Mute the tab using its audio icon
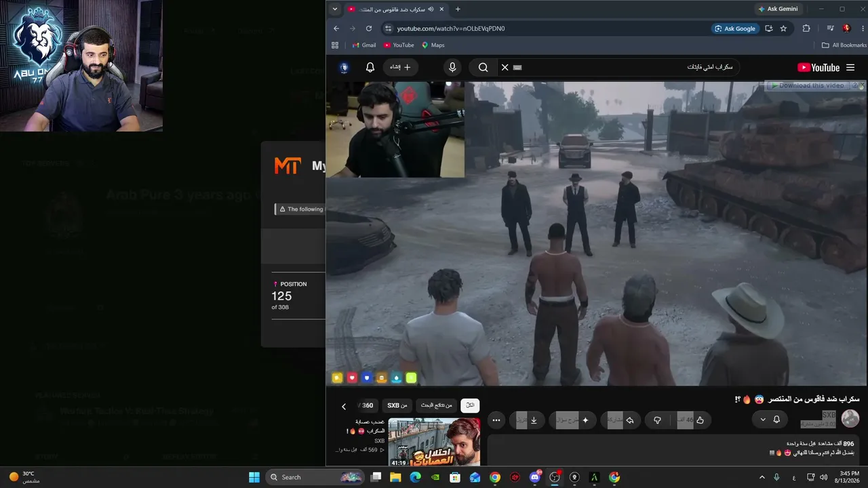 pos(431,9)
